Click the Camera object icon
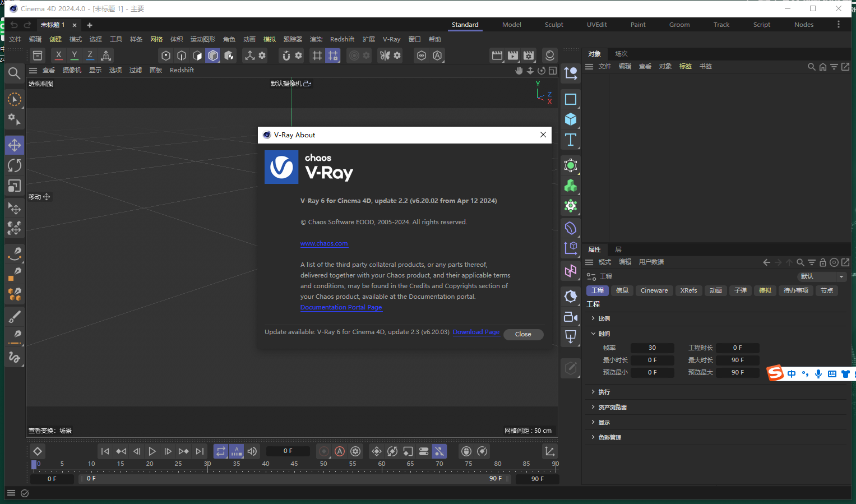856x504 pixels. [x=571, y=317]
